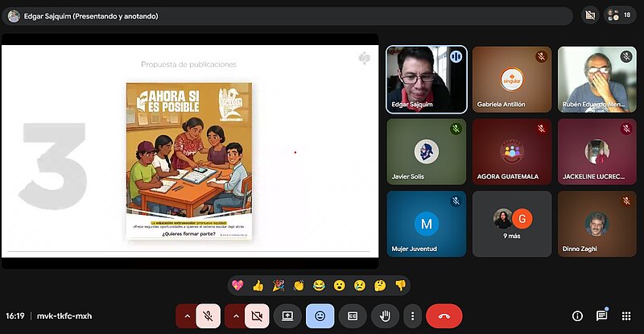This screenshot has width=644, height=334.
Task: Click the present screen button
Action: point(287,316)
